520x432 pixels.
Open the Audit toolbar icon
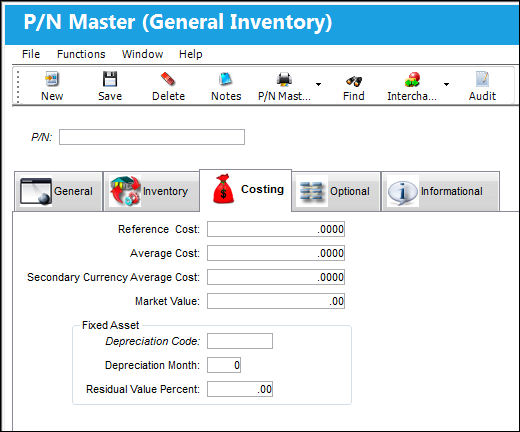[482, 79]
